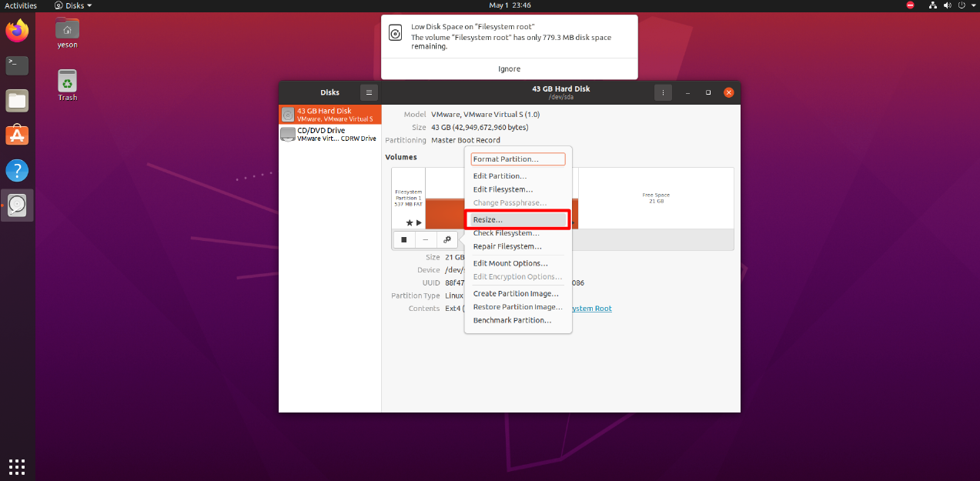The width and height of the screenshot is (980, 481).
Task: Click the delete partition minus button
Action: coord(425,239)
